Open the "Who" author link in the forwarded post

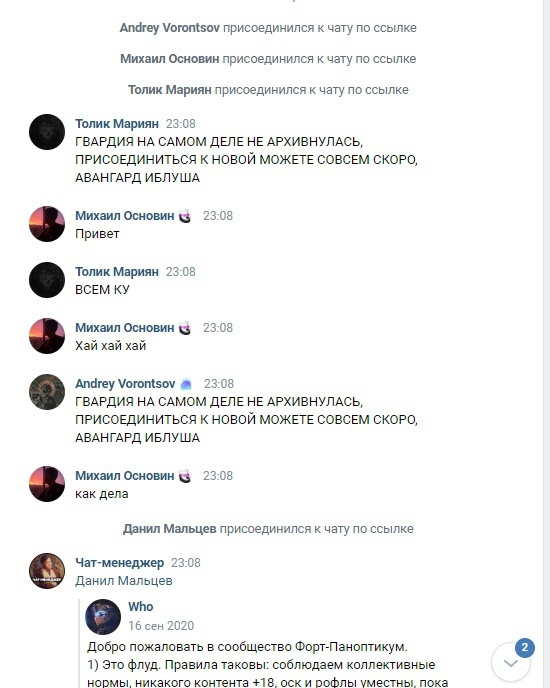coord(140,606)
